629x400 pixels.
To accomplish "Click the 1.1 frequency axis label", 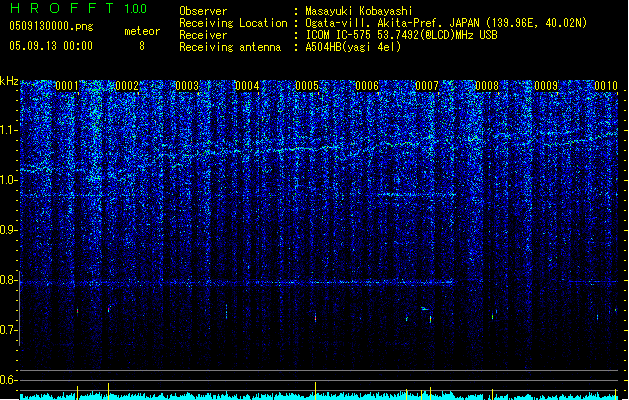I will point(8,130).
